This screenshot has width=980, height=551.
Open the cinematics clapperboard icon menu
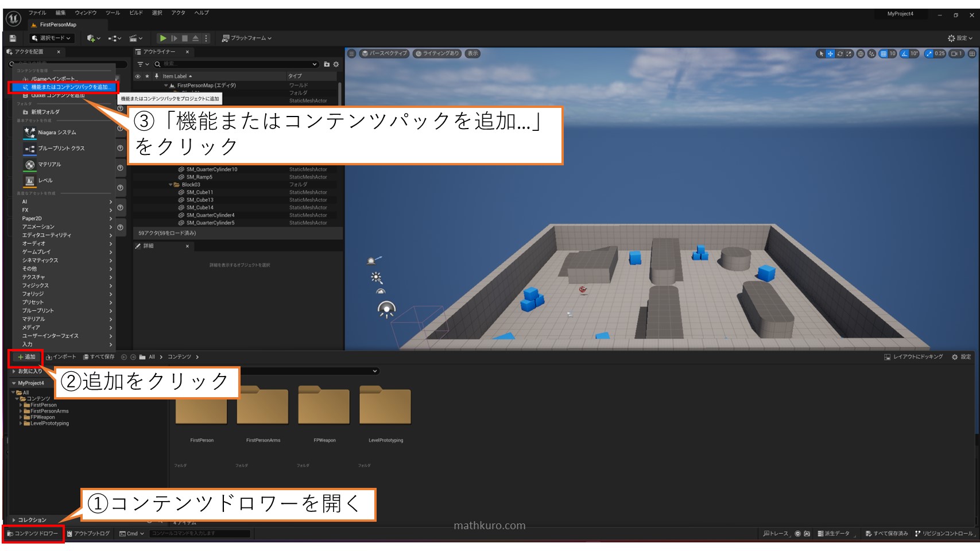coord(135,38)
